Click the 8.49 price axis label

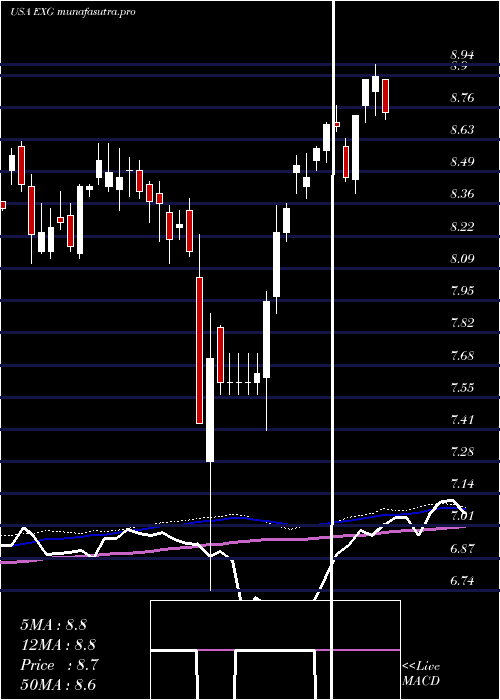[462, 162]
